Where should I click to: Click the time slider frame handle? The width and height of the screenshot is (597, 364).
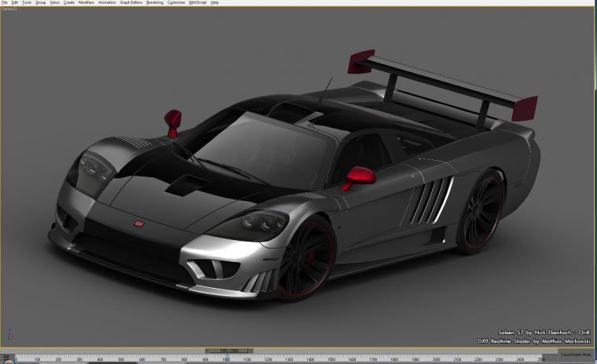229,351
